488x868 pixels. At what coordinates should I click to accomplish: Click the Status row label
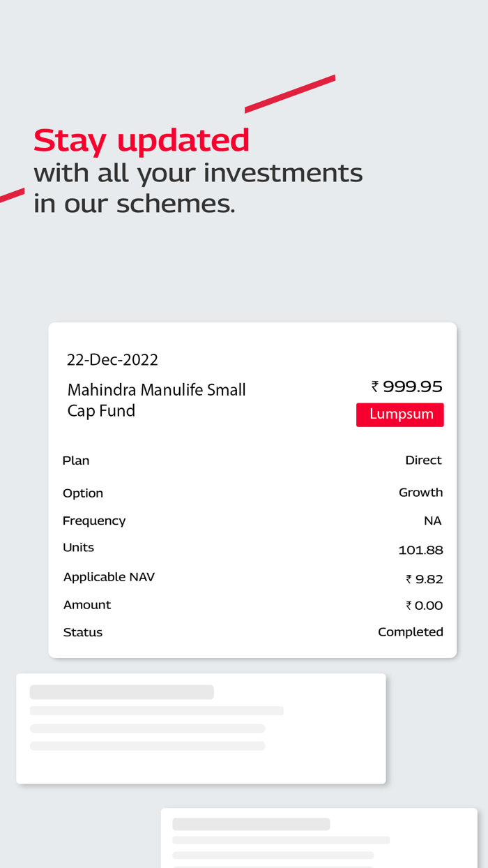[82, 631]
